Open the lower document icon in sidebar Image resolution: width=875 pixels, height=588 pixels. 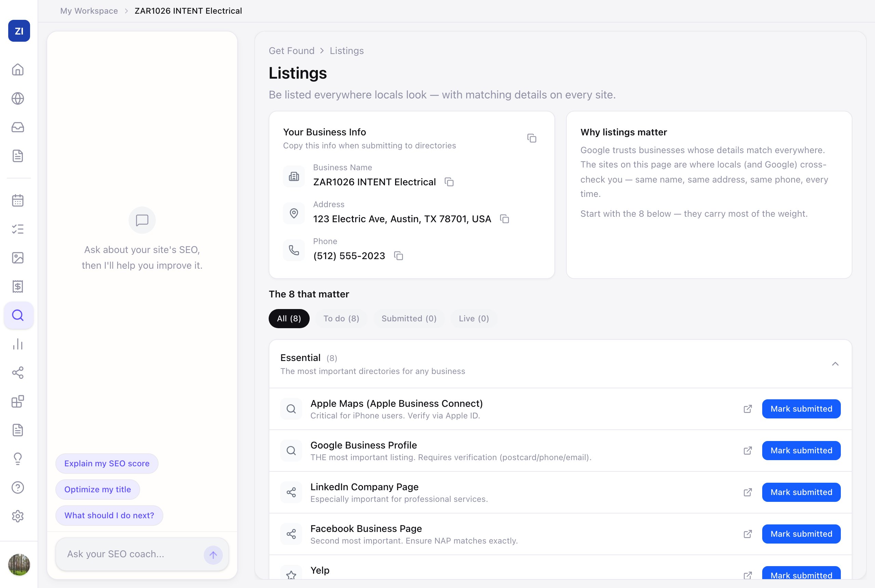click(x=18, y=430)
